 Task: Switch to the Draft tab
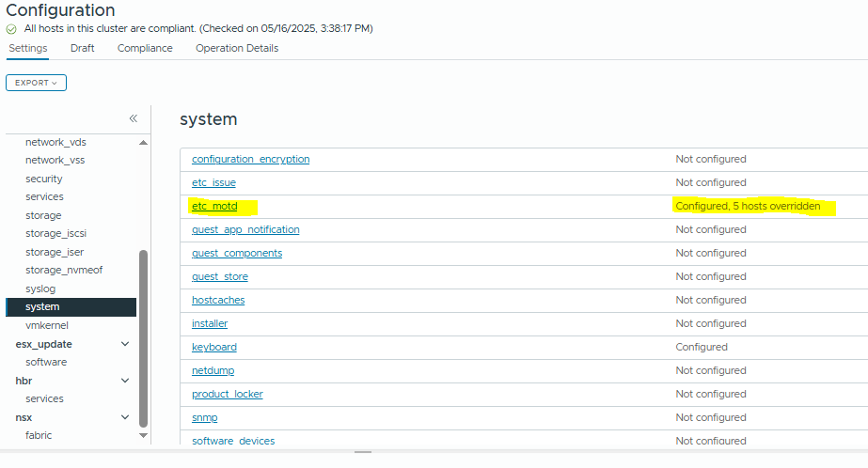pos(83,49)
